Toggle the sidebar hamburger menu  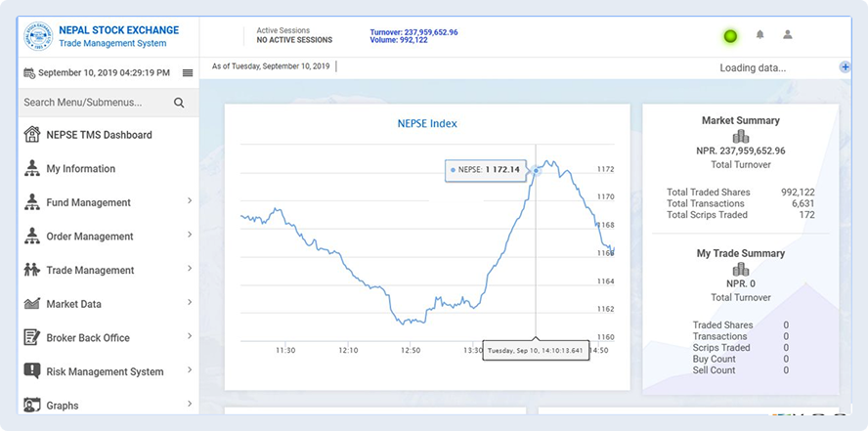(x=188, y=73)
